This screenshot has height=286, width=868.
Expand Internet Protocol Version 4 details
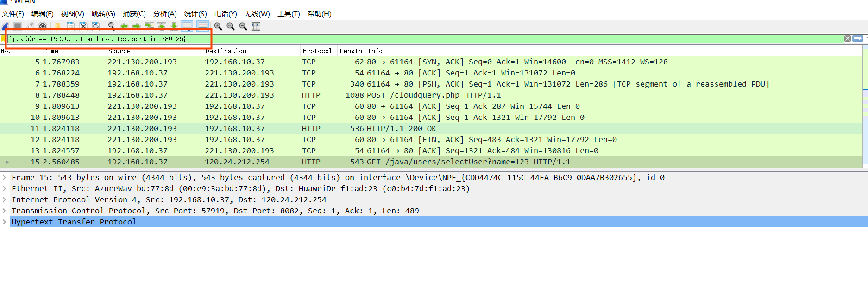pos(4,199)
